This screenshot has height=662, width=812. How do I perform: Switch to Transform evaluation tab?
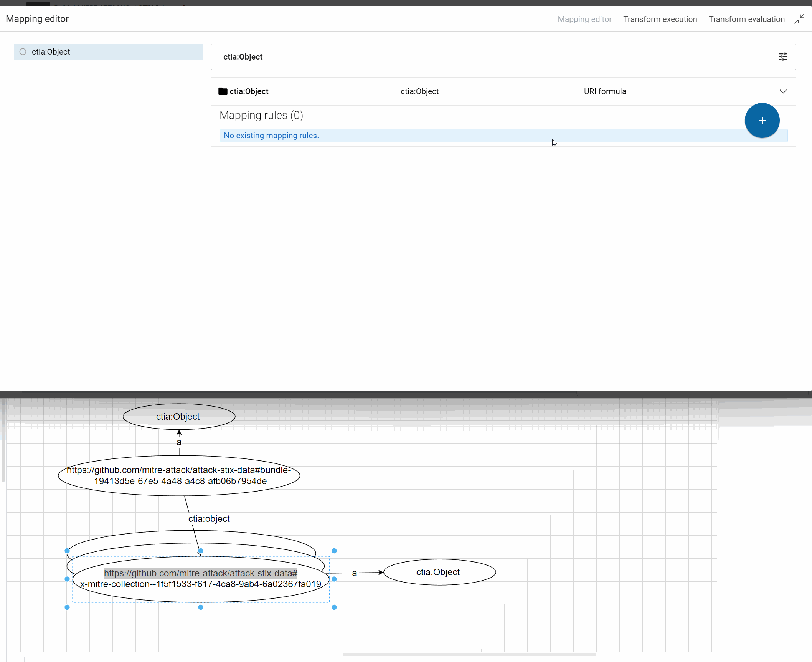pyautogui.click(x=746, y=19)
